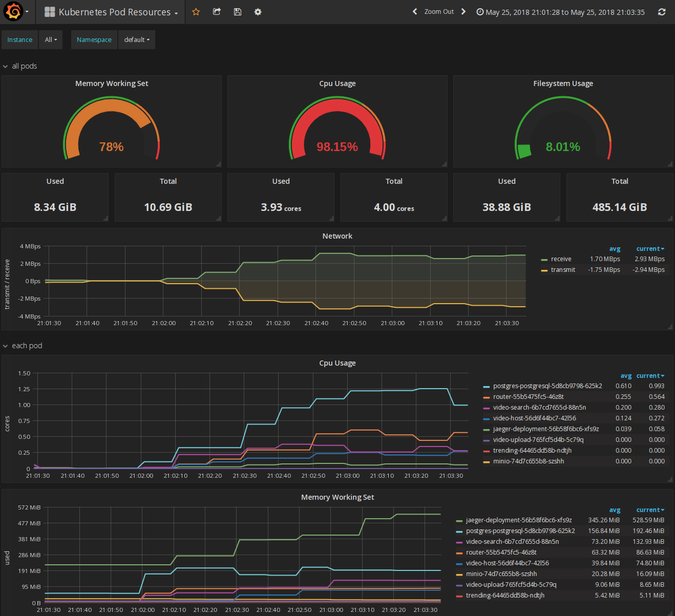Click the 3.93 cores used stat
This screenshot has height=616, width=675.
pyautogui.click(x=281, y=207)
